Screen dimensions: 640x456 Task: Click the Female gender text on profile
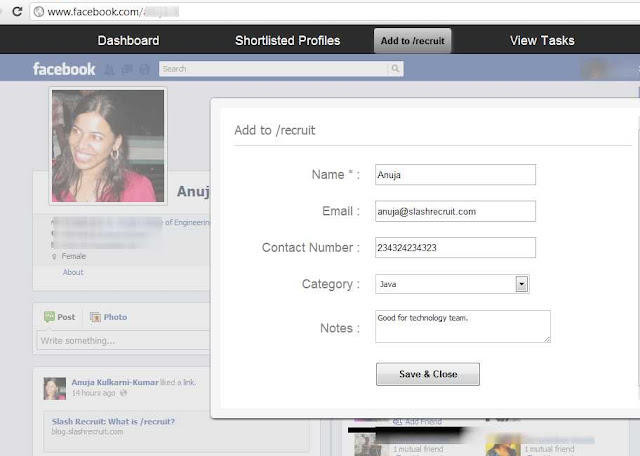click(73, 256)
